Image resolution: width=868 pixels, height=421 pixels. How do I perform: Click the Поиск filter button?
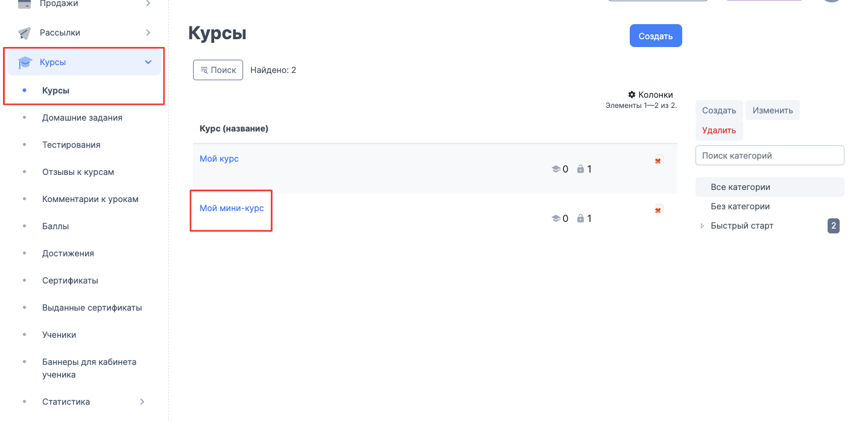[218, 70]
